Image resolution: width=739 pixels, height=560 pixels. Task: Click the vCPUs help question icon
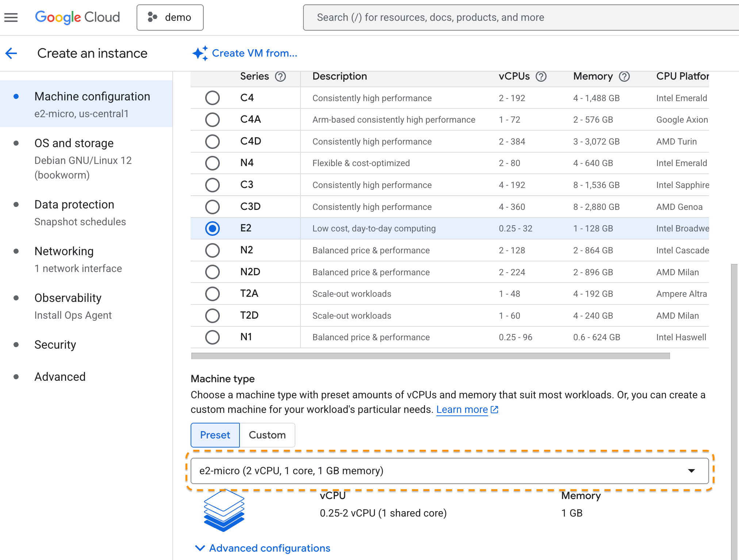pyautogui.click(x=541, y=76)
